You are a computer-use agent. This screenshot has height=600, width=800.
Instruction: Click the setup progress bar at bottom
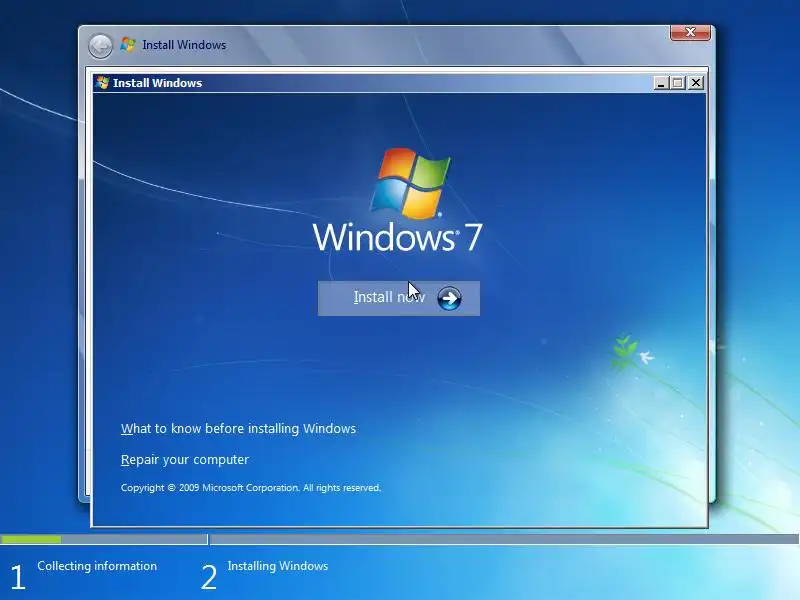(400, 539)
